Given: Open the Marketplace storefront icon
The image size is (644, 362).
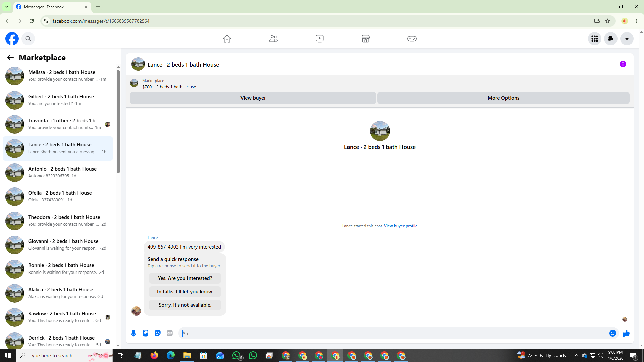Looking at the screenshot, I should (x=366, y=39).
